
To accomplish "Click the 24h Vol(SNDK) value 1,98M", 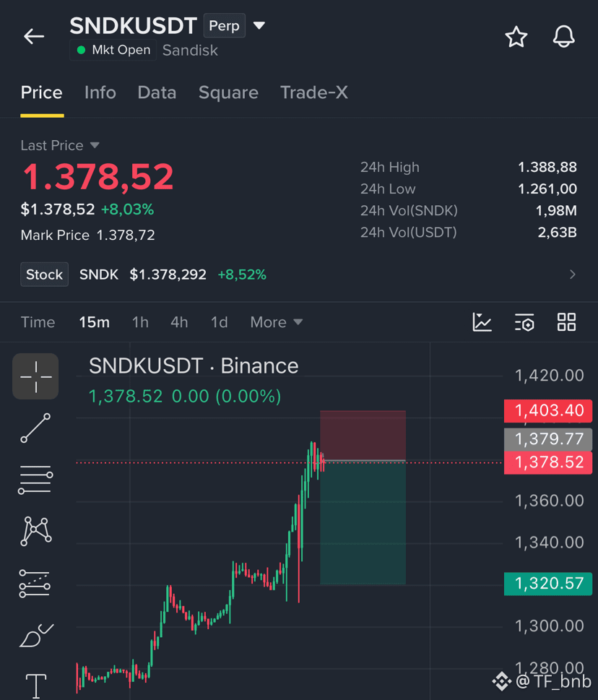I will pyautogui.click(x=556, y=210).
